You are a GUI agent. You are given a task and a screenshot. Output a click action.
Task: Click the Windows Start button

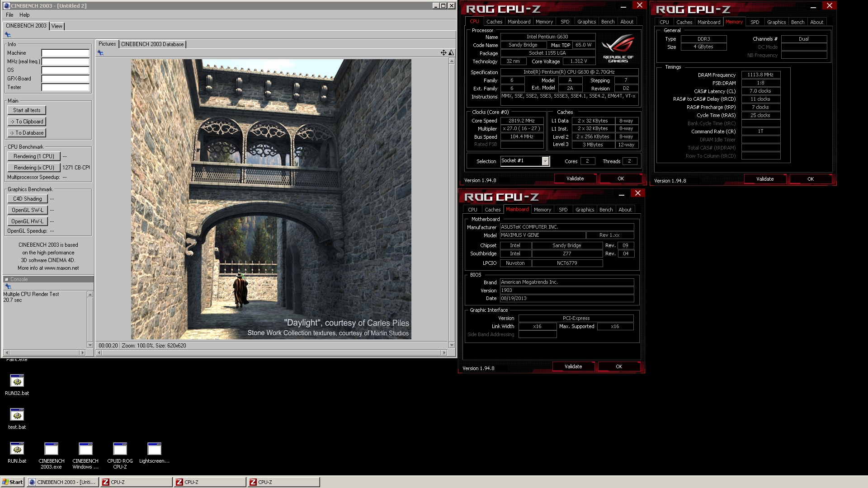12,482
